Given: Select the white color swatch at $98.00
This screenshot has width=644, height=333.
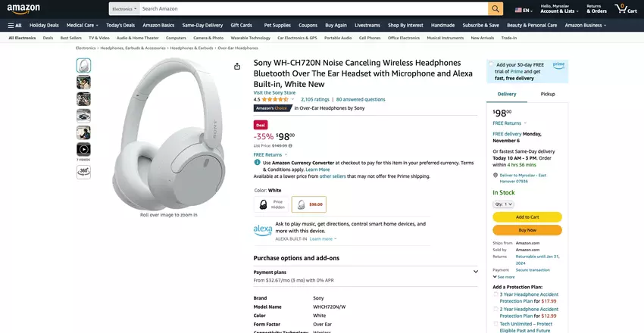Looking at the screenshot, I should pyautogui.click(x=308, y=204).
